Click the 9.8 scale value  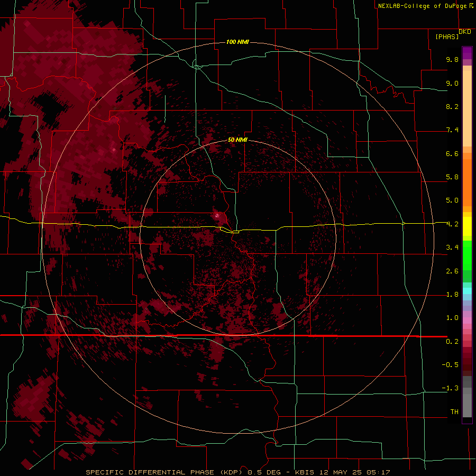[452, 59]
